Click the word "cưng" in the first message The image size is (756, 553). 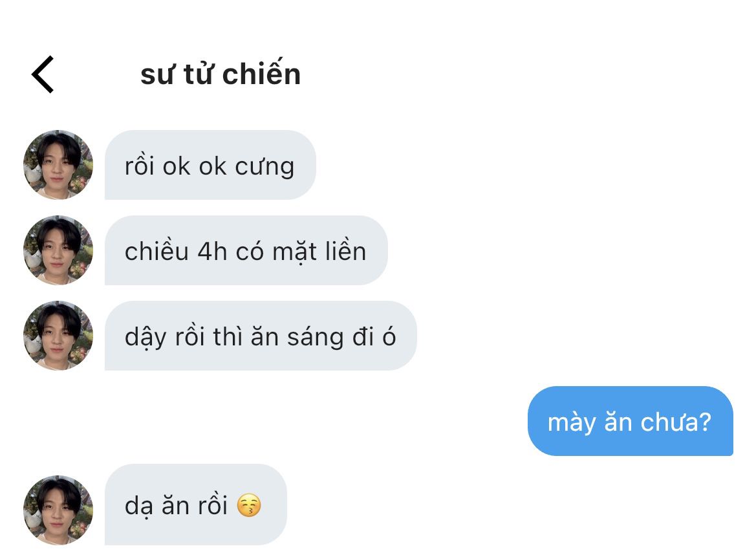[x=265, y=168]
